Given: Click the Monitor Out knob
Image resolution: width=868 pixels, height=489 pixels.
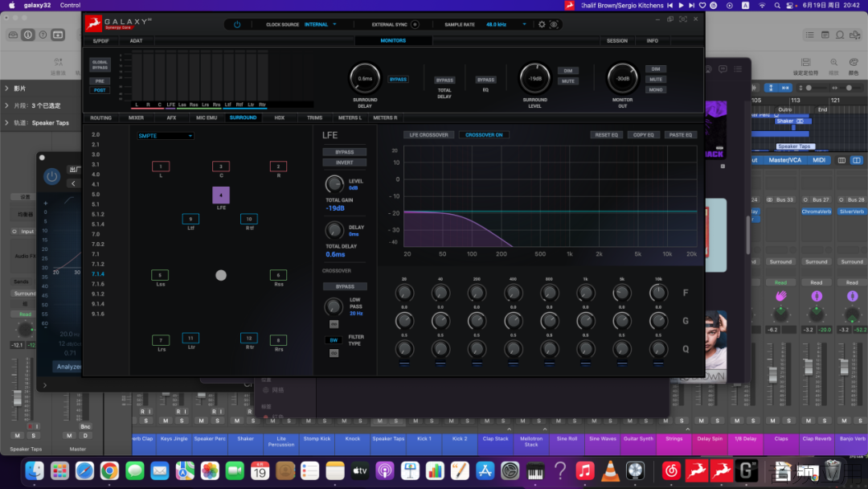Looking at the screenshot, I should click(x=623, y=79).
